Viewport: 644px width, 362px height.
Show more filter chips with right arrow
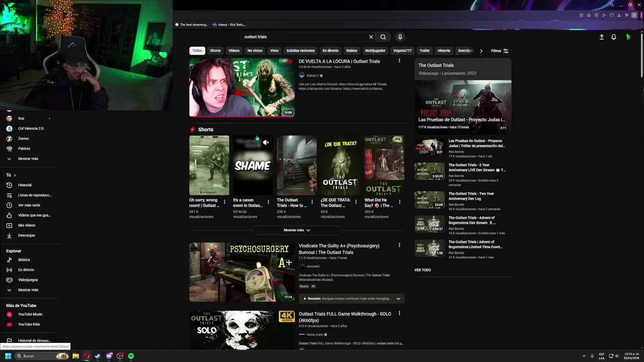coord(481,51)
